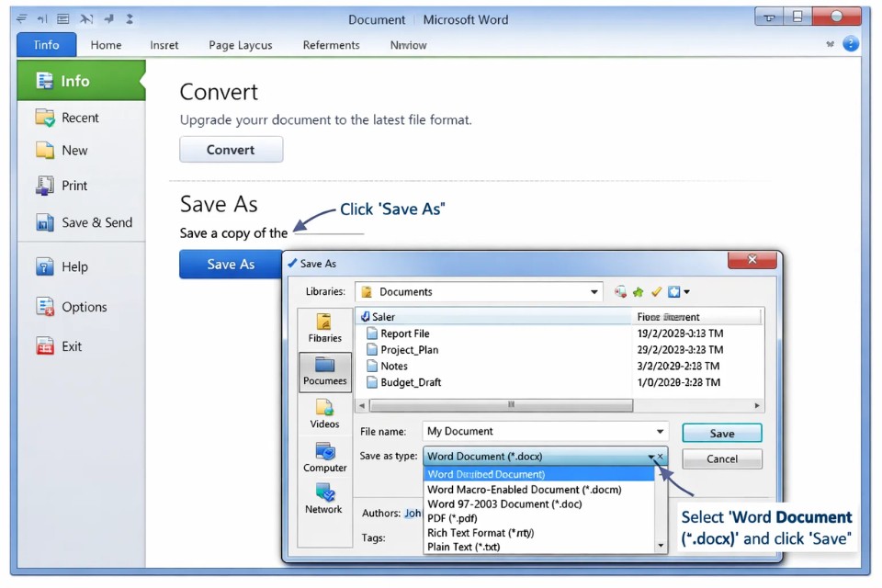The image size is (882, 588).
Task: Click the Help icon
Action: [x=46, y=266]
